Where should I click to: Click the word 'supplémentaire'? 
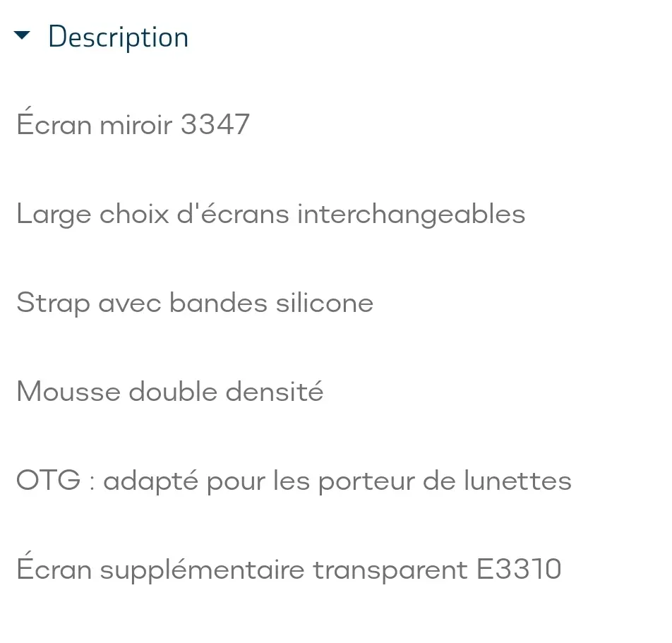pos(202,569)
